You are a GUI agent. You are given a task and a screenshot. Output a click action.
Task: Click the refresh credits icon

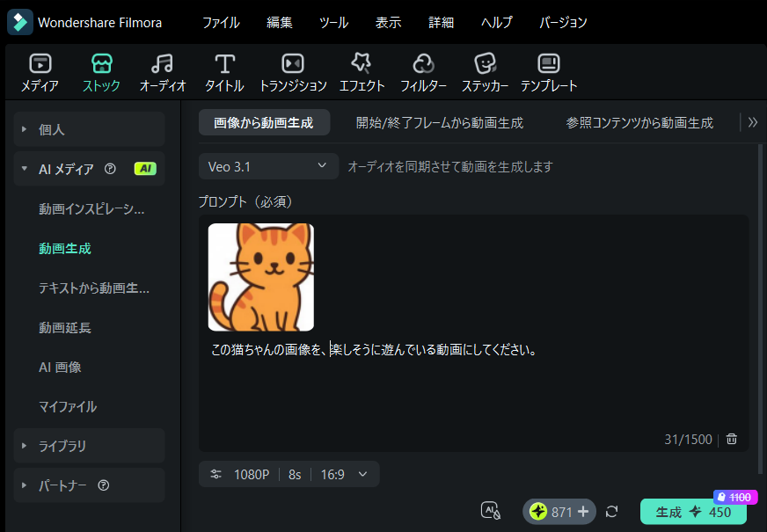pyautogui.click(x=612, y=512)
